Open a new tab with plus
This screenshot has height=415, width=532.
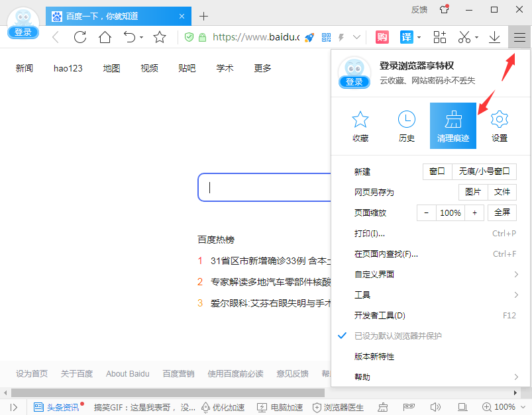[x=203, y=16]
